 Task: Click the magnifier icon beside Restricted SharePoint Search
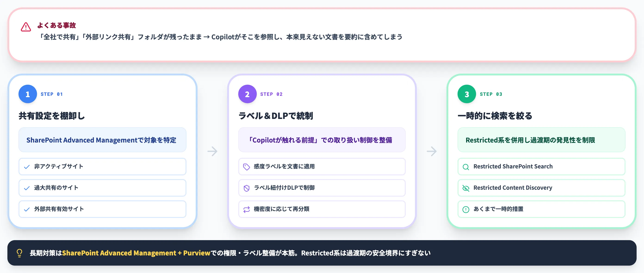point(466,167)
